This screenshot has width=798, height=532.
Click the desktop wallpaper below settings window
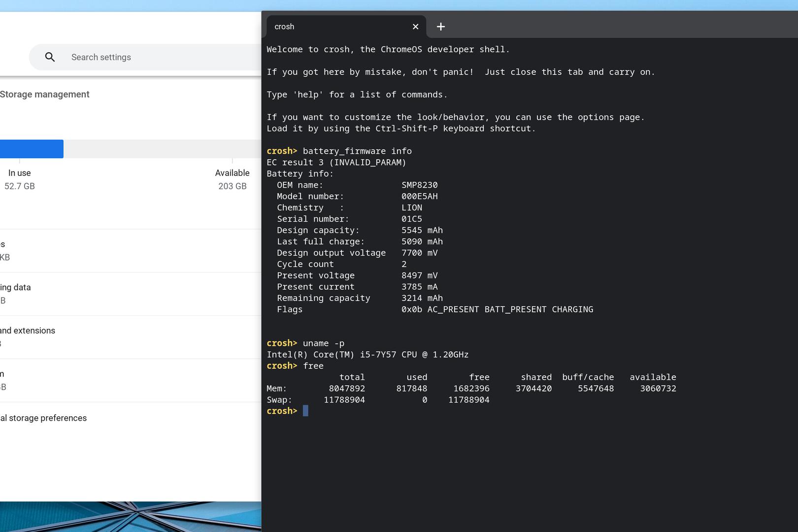pyautogui.click(x=131, y=516)
